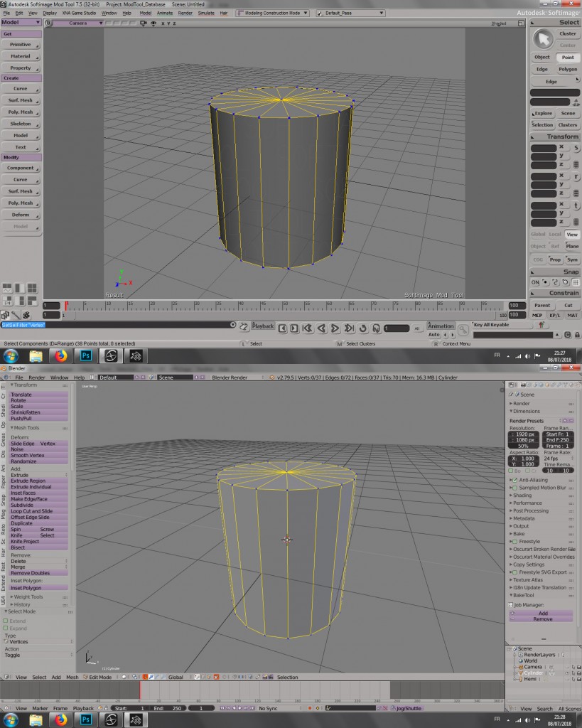Viewport: 582px width, 728px height.
Task: Enable the Anti-Aliasing checkbox
Action: (514, 480)
